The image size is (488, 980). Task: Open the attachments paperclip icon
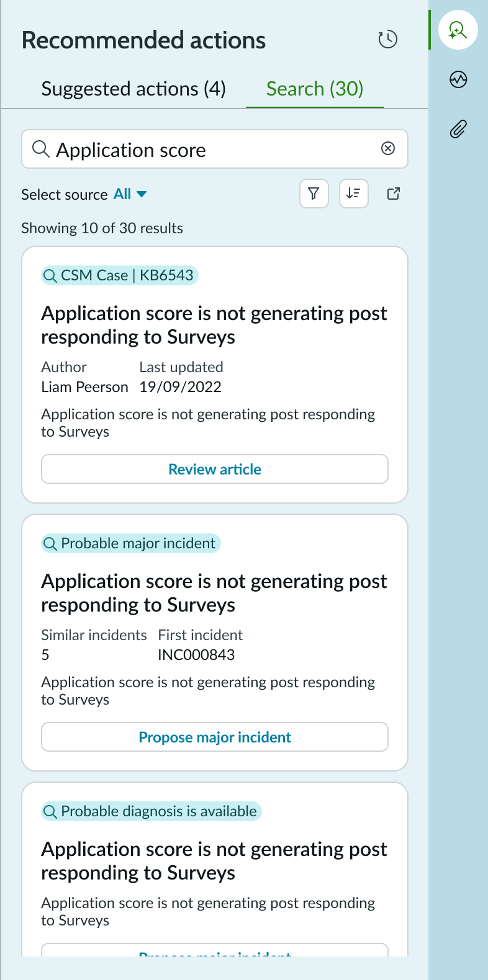[x=458, y=129]
